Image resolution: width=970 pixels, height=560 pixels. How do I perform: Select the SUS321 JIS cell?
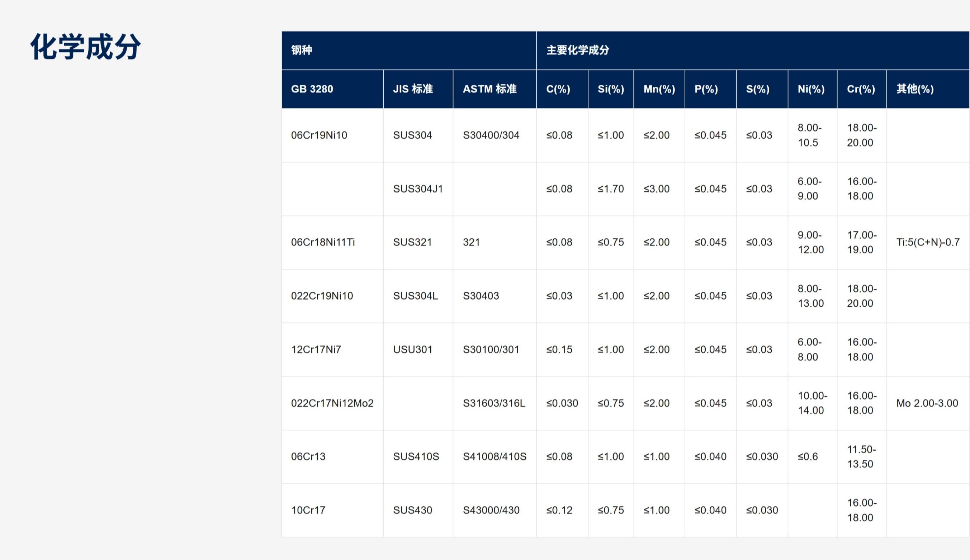coord(412,242)
